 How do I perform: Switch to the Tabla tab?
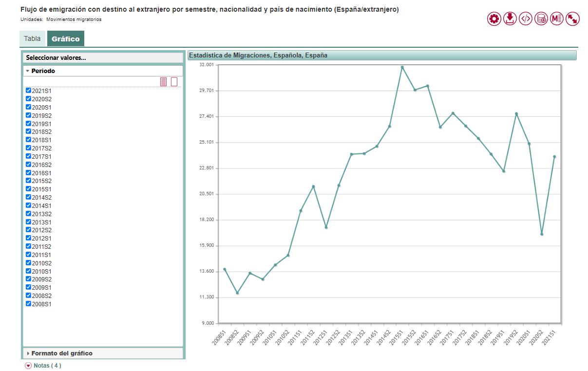click(33, 39)
